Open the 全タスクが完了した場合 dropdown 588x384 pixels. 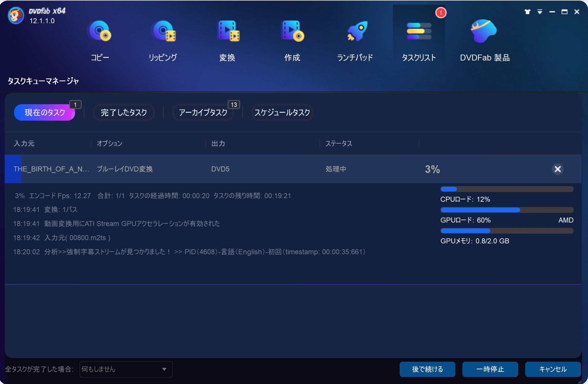126,369
